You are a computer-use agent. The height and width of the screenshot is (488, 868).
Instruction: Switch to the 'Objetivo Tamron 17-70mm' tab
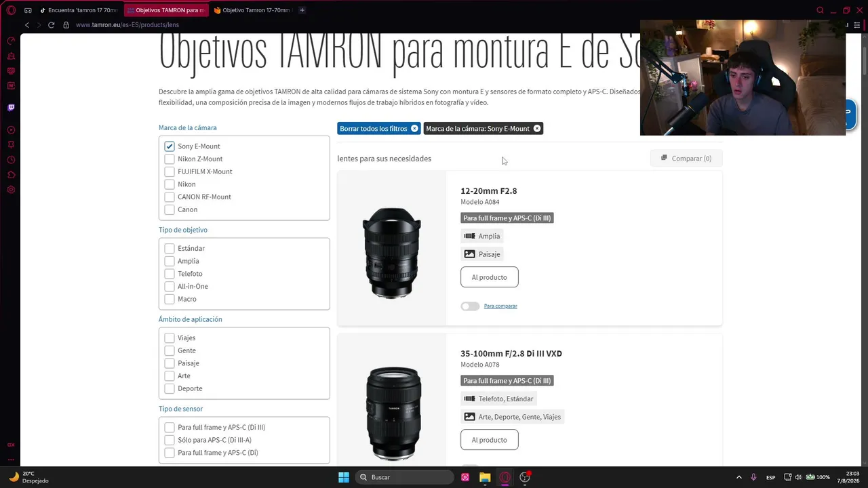pyautogui.click(x=252, y=10)
